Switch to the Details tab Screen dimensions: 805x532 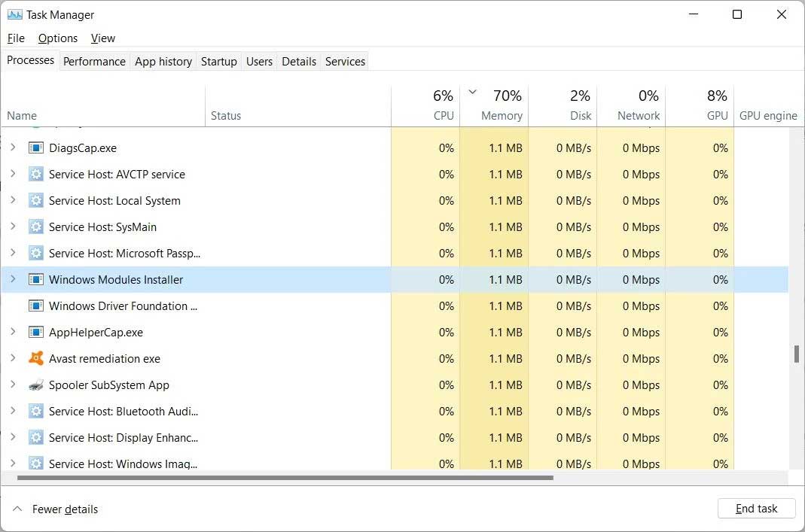coord(298,61)
